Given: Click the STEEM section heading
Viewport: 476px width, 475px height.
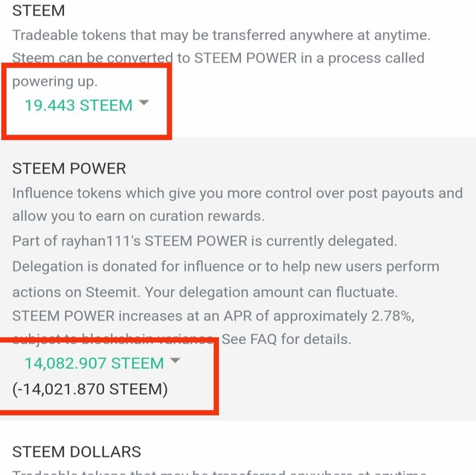Looking at the screenshot, I should (x=39, y=11).
